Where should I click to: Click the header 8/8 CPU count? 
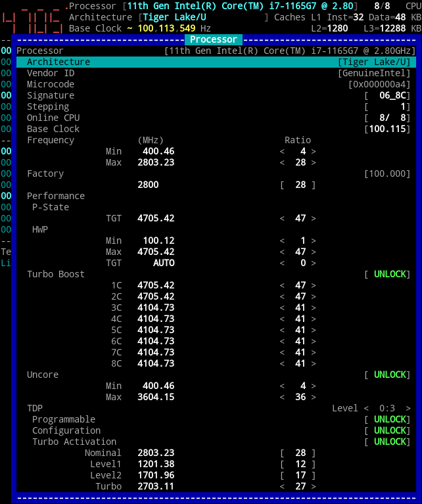(382, 6)
